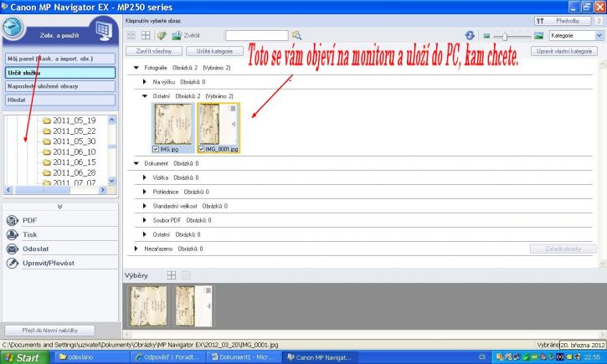
Task: Click the 22:55 system clock
Action: point(592,357)
